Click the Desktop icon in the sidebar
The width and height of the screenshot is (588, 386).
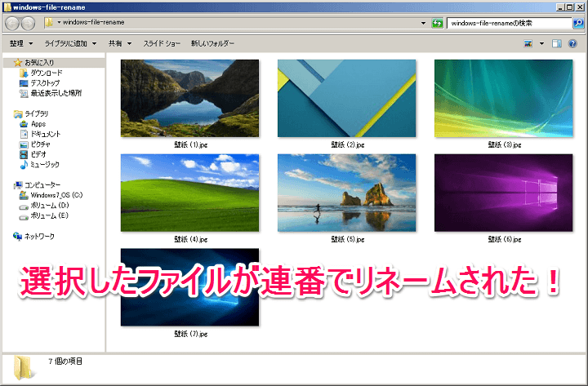pyautogui.click(x=24, y=82)
